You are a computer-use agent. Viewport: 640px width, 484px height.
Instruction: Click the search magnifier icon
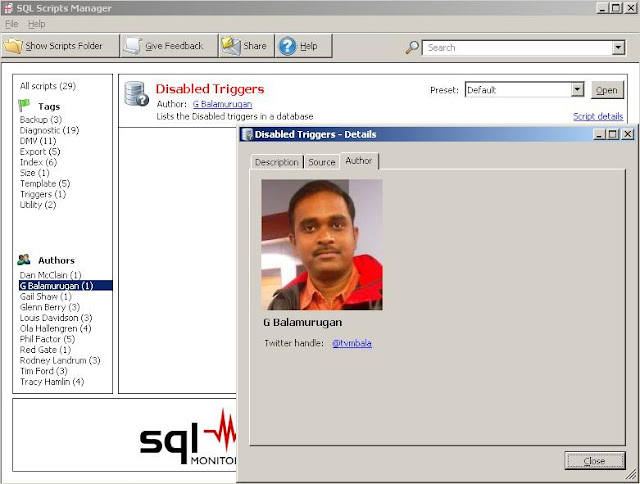coord(412,47)
